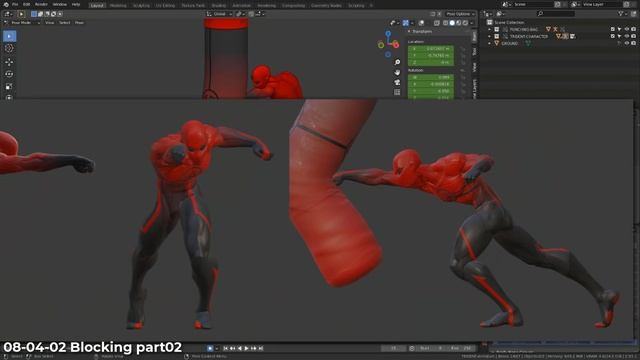Hide TRIDENT CHARACTER with eye icon
The image size is (640, 360).
pos(627,36)
